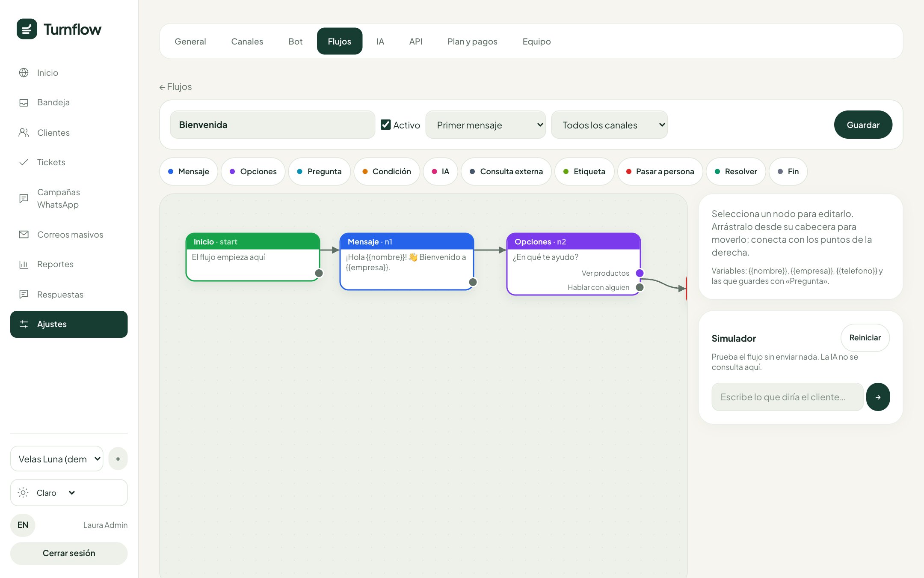Click the output connector of Mensaje n1 node

(473, 282)
